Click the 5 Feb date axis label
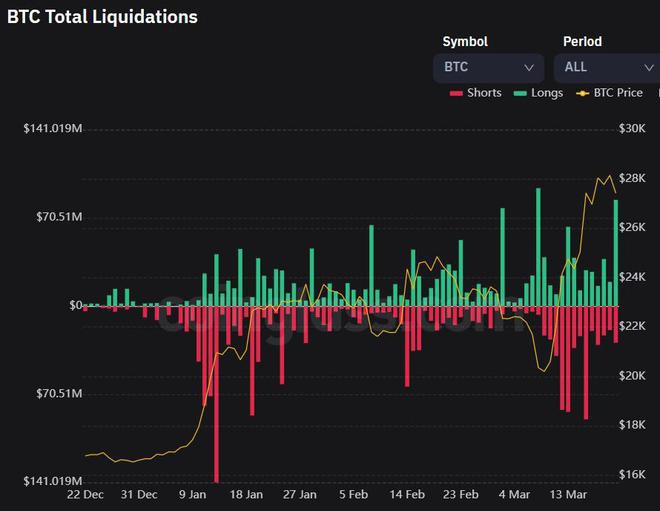The width and height of the screenshot is (660, 511). 354,494
